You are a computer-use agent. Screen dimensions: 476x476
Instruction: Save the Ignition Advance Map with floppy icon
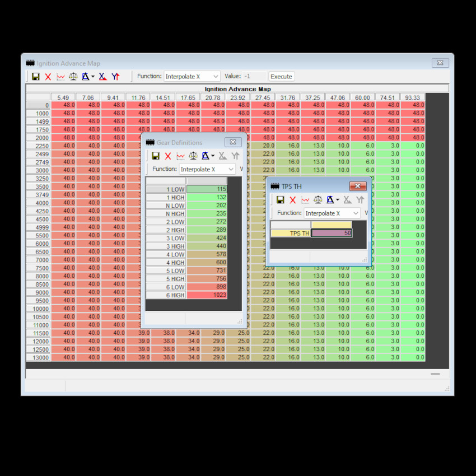(35, 77)
